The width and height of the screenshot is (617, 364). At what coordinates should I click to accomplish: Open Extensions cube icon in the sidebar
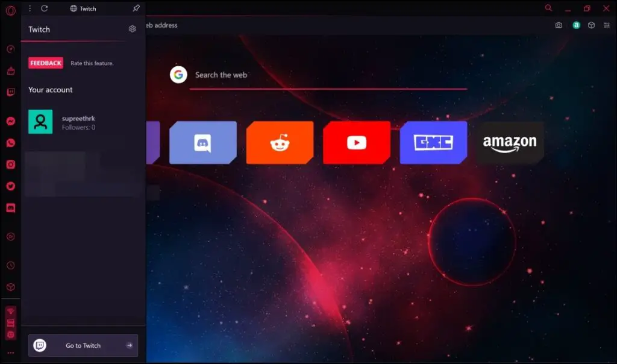pos(11,287)
